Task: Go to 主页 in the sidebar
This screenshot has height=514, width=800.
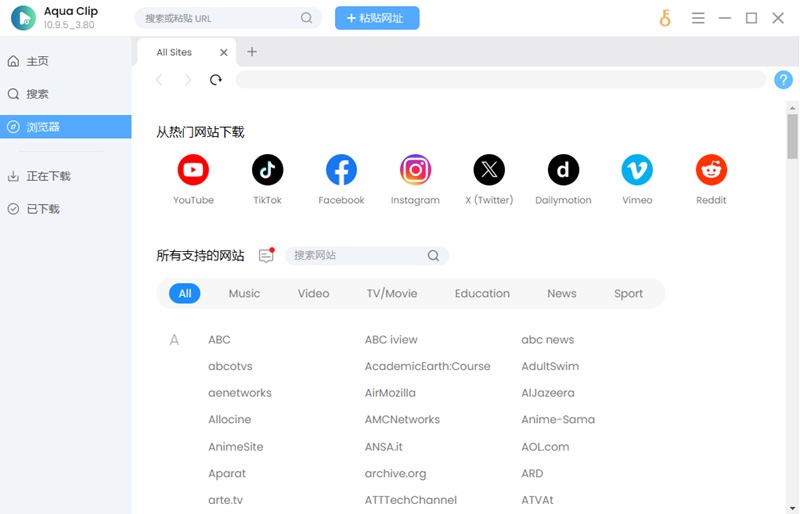Action: click(x=66, y=61)
